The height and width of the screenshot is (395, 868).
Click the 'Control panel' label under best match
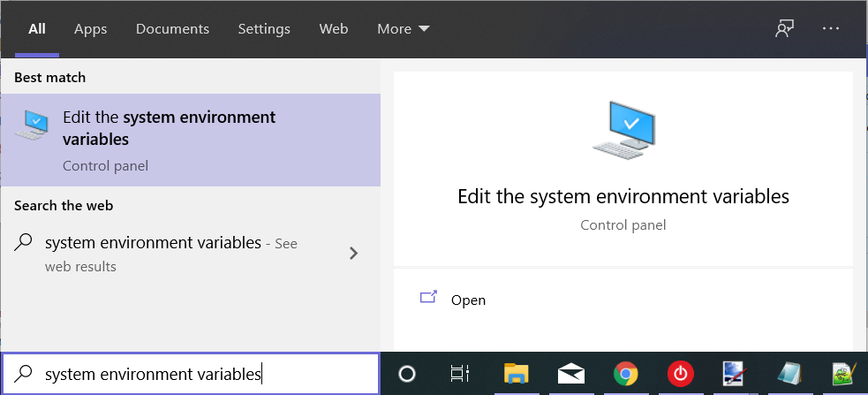pos(105,165)
